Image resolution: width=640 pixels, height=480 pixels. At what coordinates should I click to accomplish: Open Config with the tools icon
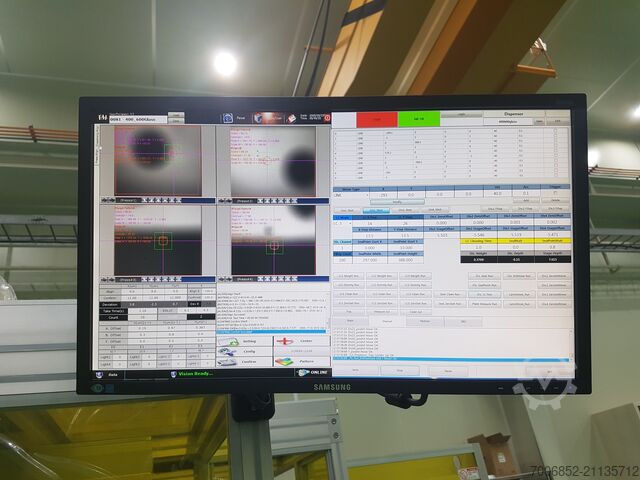(x=244, y=351)
